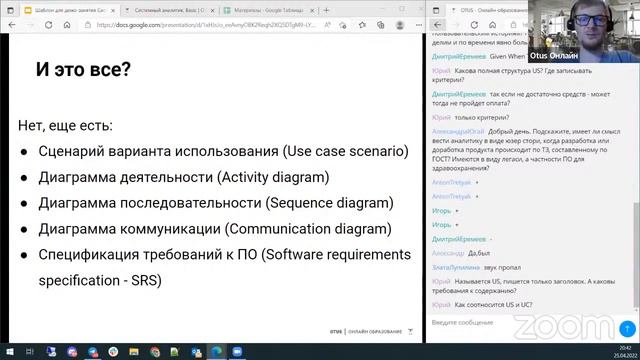Click the "только критерии?" chat message
The width and height of the screenshot is (640, 360).
coord(482,118)
